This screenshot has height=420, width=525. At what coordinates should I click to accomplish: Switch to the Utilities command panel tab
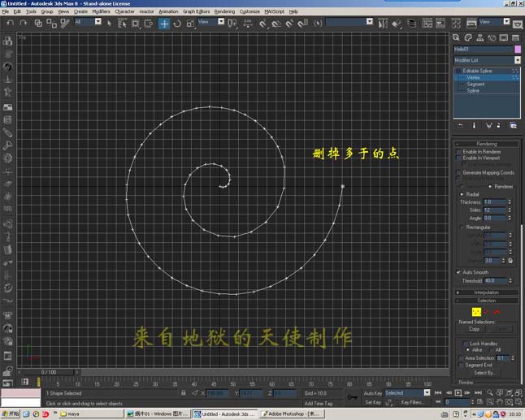pos(515,37)
